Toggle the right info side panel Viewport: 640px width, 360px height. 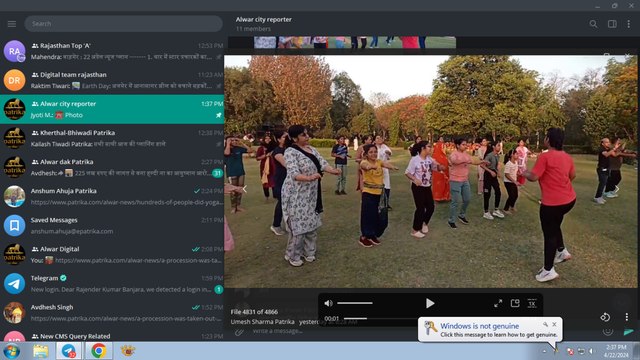[612, 24]
